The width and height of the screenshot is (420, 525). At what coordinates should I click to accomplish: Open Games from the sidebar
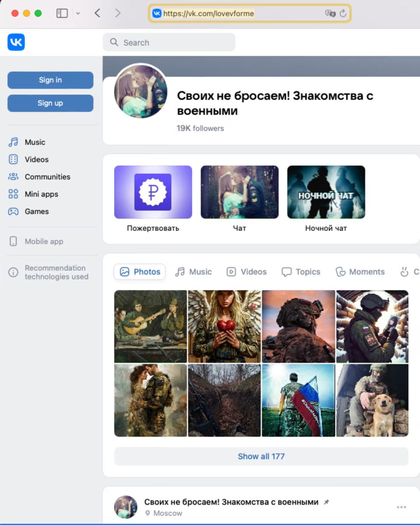[x=36, y=211]
